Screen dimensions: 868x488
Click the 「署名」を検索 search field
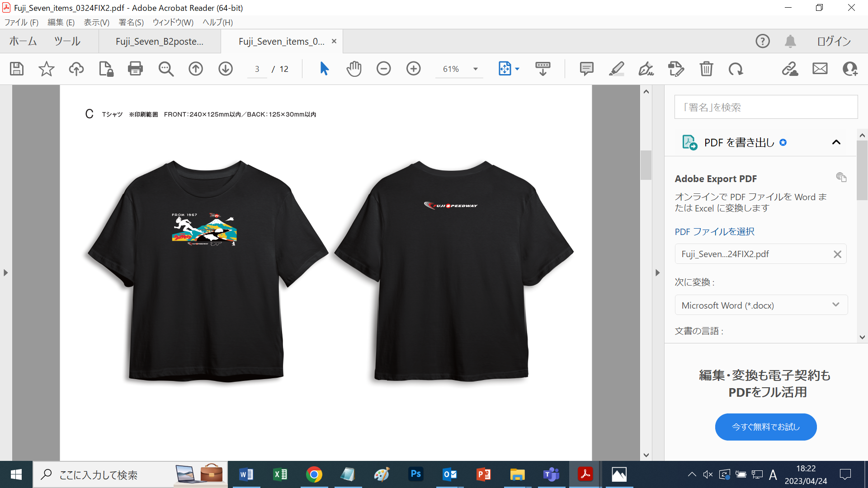click(x=765, y=107)
